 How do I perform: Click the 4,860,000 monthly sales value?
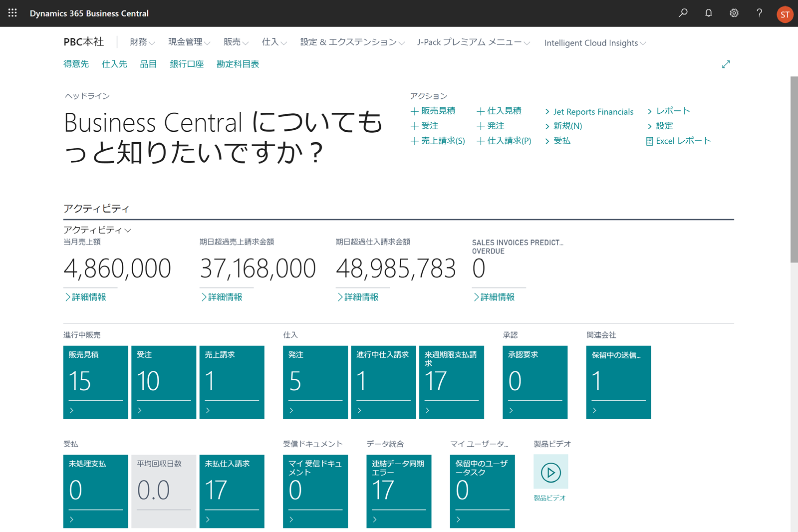pyautogui.click(x=117, y=268)
